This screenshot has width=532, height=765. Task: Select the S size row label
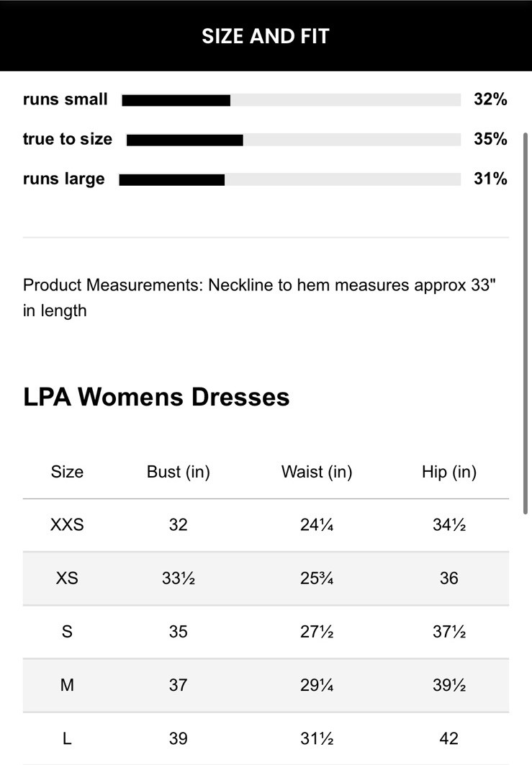[67, 632]
